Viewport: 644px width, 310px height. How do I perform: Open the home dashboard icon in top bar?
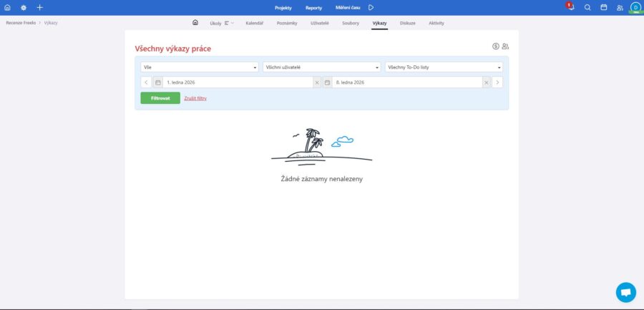7,7
